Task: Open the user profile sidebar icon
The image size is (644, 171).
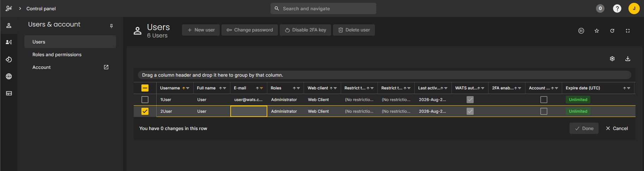Action: pyautogui.click(x=9, y=25)
